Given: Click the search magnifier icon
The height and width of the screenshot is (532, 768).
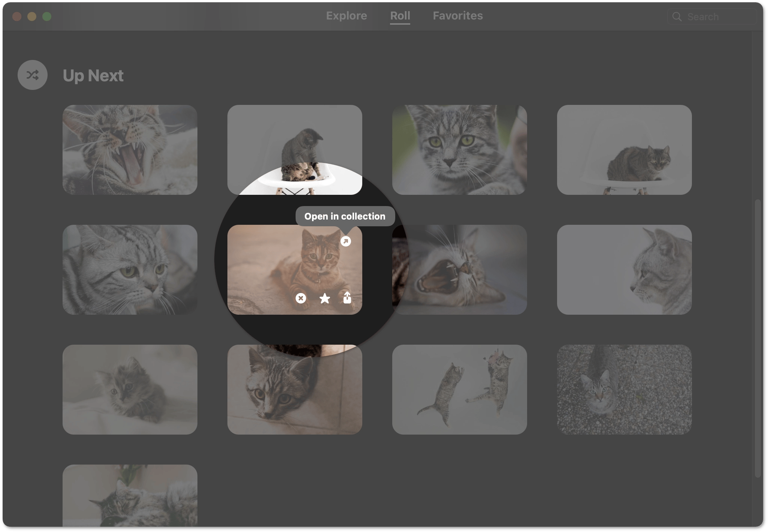Looking at the screenshot, I should (x=677, y=17).
